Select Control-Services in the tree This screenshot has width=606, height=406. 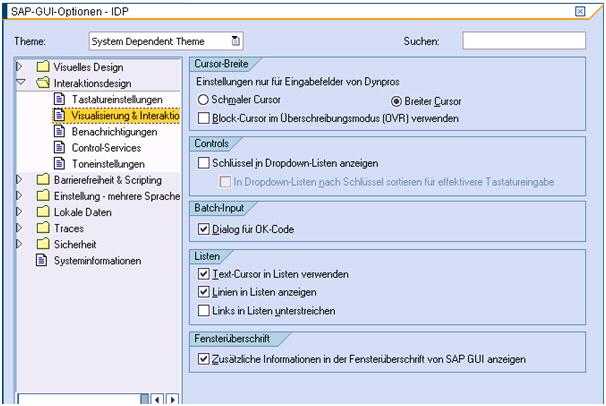[x=106, y=147]
